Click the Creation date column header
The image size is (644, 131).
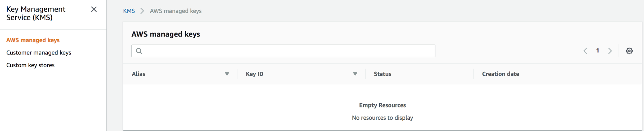point(500,74)
